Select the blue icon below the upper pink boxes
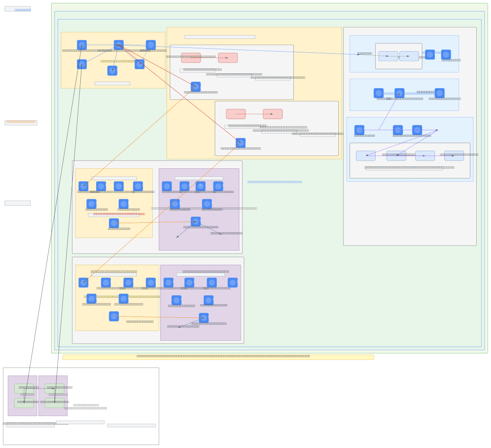The image size is (491, 448). pyautogui.click(x=196, y=87)
